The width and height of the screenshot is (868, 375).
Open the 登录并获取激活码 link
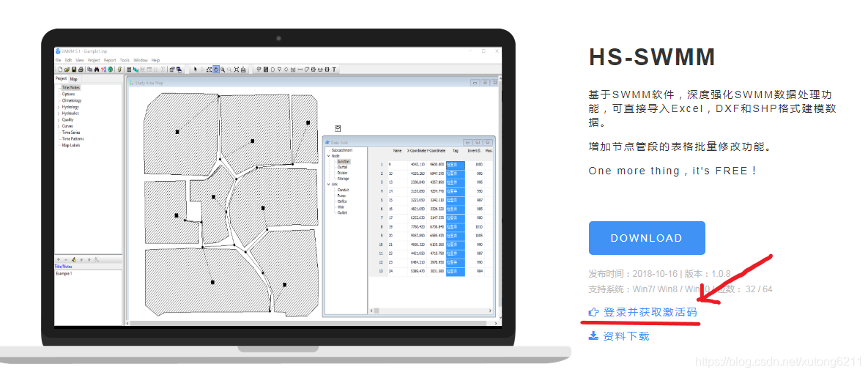650,313
